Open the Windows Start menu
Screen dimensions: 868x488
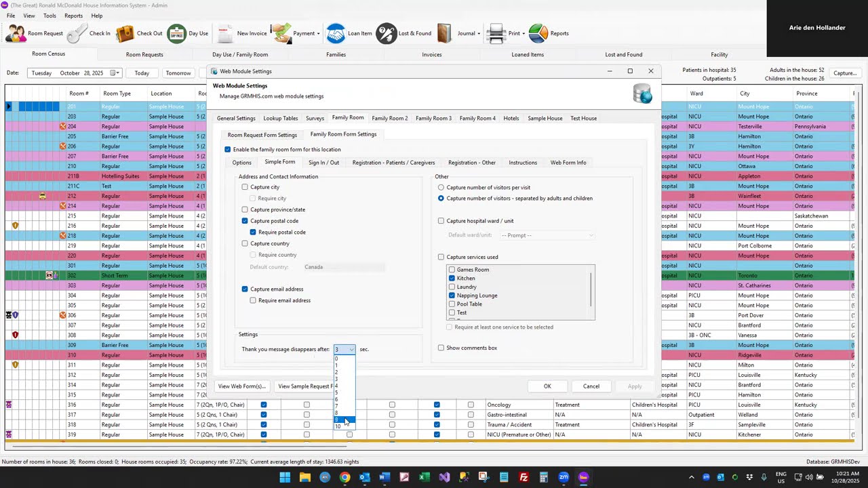coord(285,477)
